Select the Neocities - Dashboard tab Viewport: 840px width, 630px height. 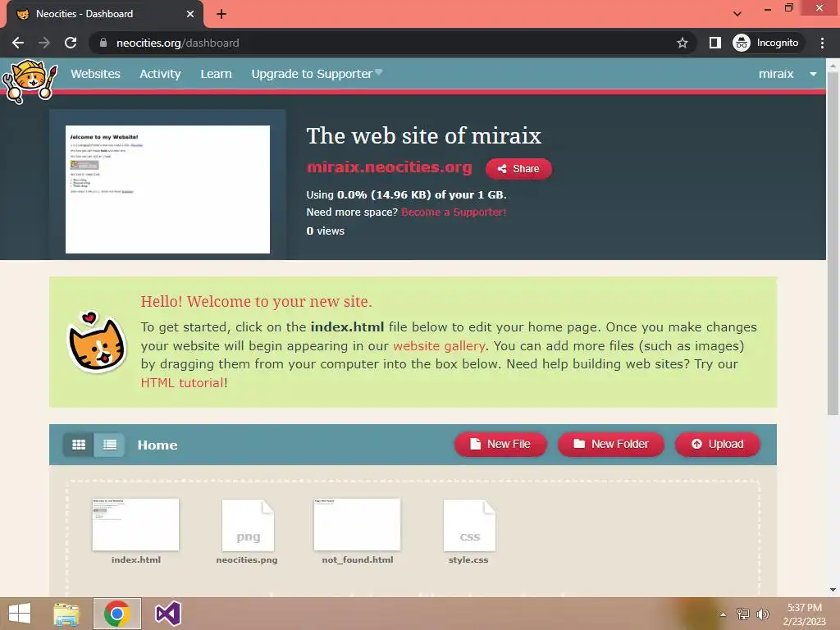pos(104,14)
